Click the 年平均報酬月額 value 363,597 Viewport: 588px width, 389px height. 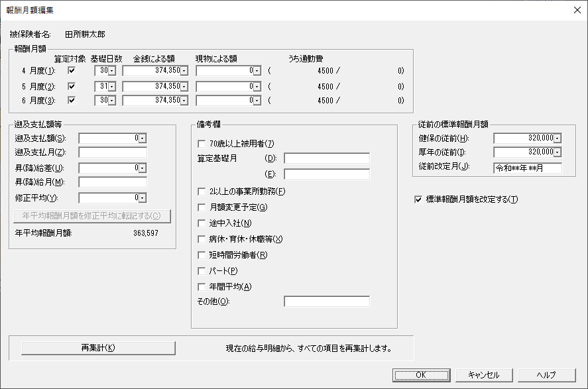coord(146,233)
